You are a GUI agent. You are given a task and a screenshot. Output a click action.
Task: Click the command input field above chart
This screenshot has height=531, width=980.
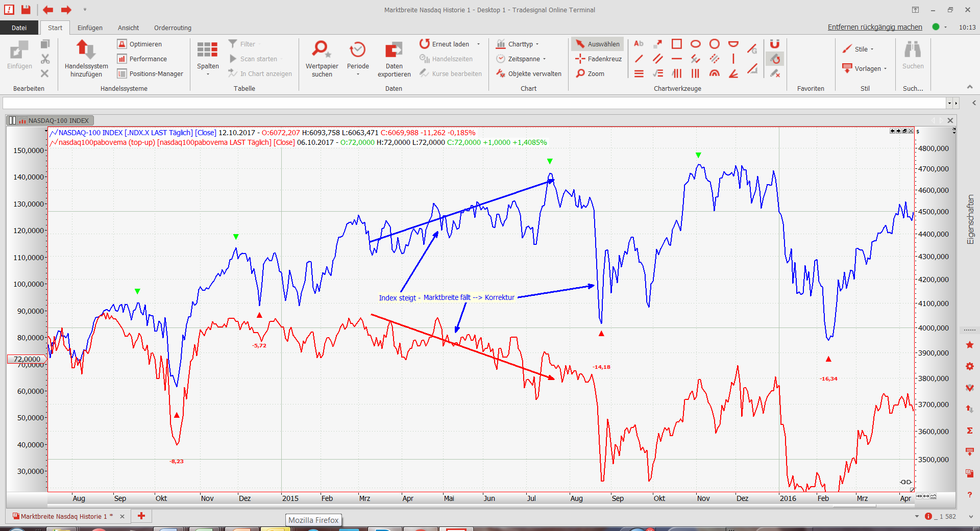(x=475, y=103)
